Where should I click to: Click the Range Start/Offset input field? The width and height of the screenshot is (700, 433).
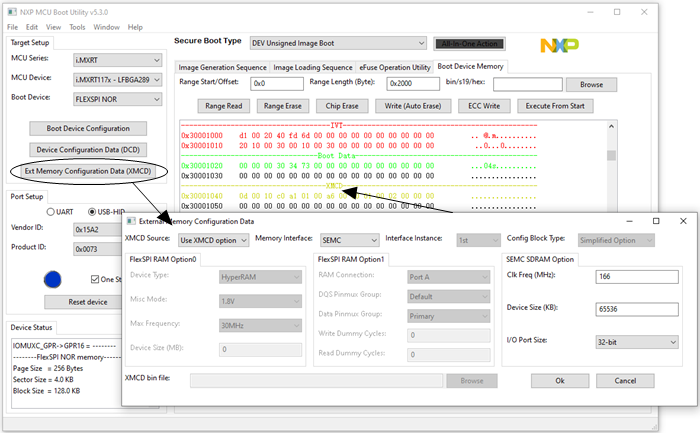277,84
